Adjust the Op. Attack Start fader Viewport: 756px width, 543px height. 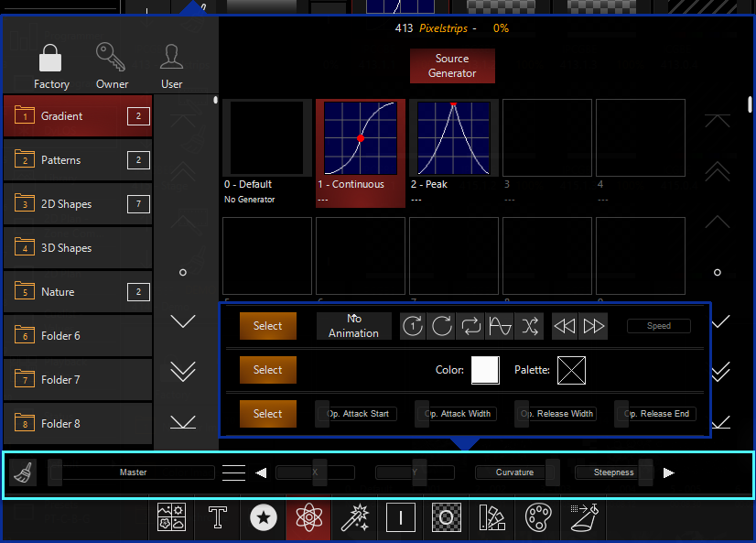(357, 414)
